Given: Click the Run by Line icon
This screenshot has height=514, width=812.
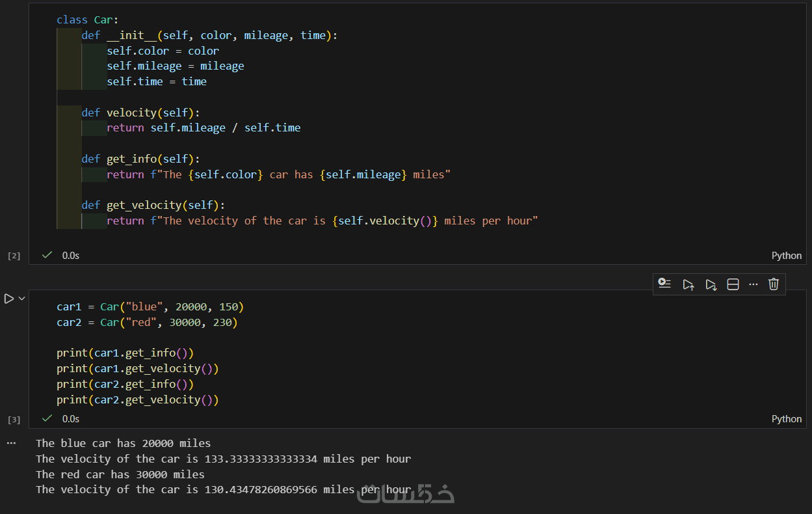Looking at the screenshot, I should coord(664,284).
